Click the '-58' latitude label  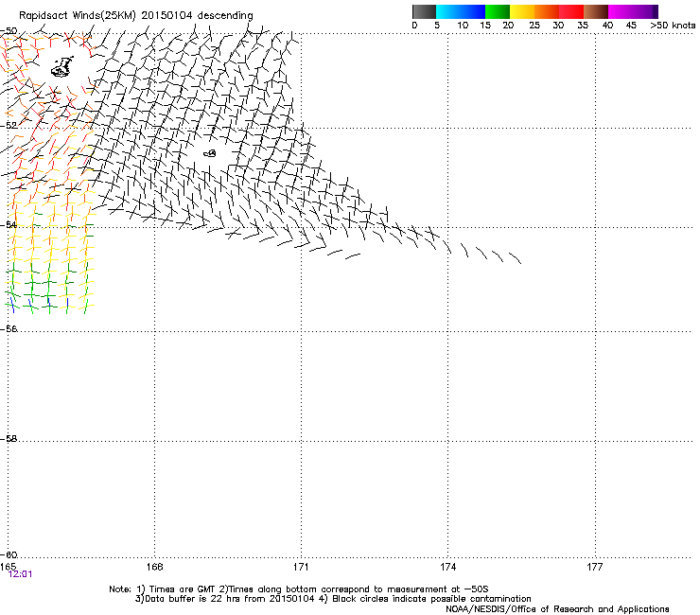click(9, 439)
